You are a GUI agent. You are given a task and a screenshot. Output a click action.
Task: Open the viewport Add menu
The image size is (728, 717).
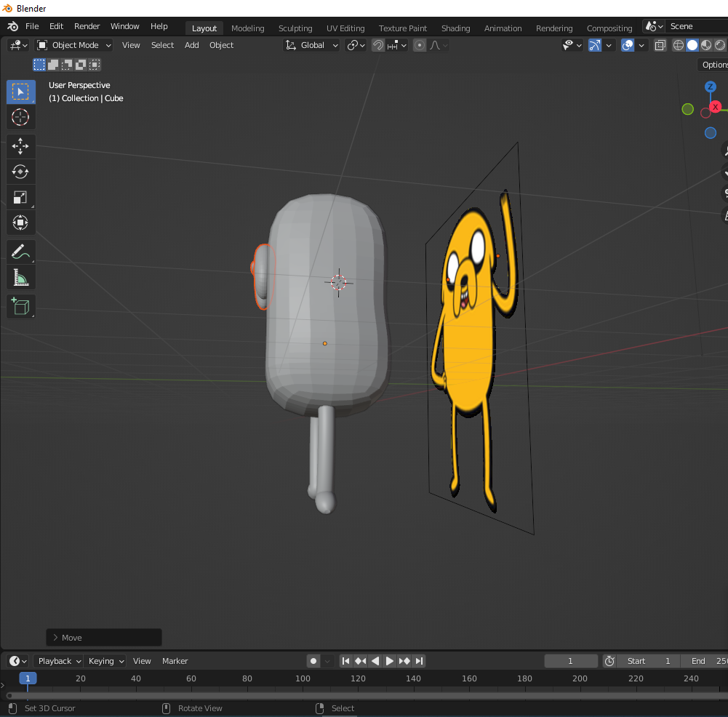pos(192,45)
